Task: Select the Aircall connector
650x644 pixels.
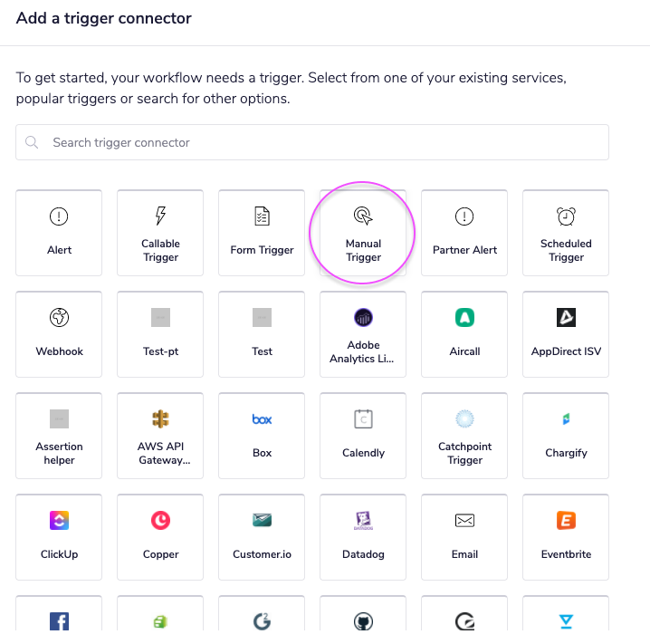Action: click(464, 333)
